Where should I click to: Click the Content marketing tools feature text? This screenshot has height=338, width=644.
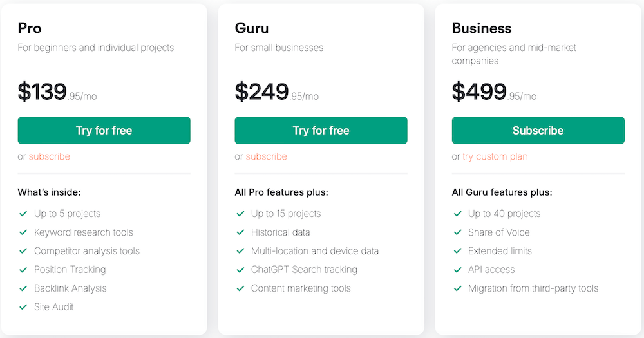tap(301, 288)
